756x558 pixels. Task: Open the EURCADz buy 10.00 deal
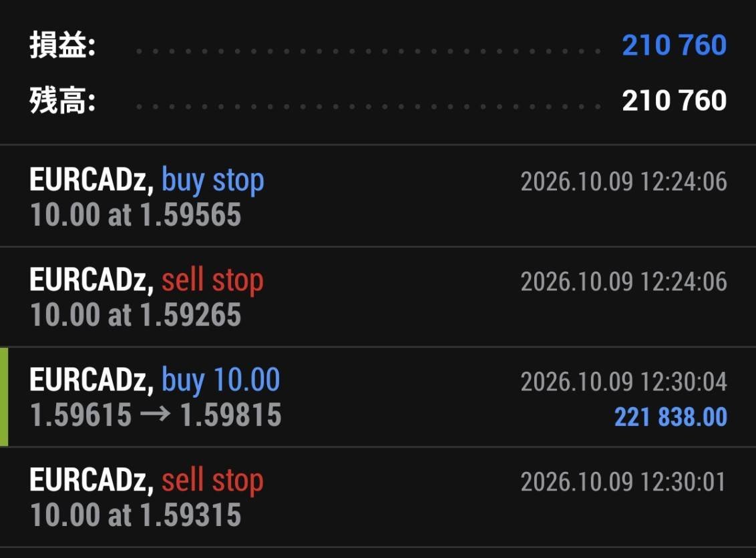(378, 397)
